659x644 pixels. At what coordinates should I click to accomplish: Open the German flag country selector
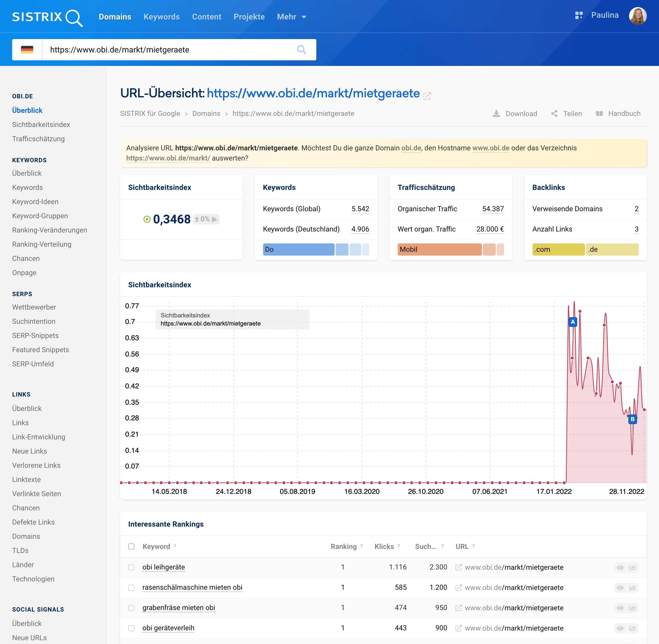pos(27,50)
